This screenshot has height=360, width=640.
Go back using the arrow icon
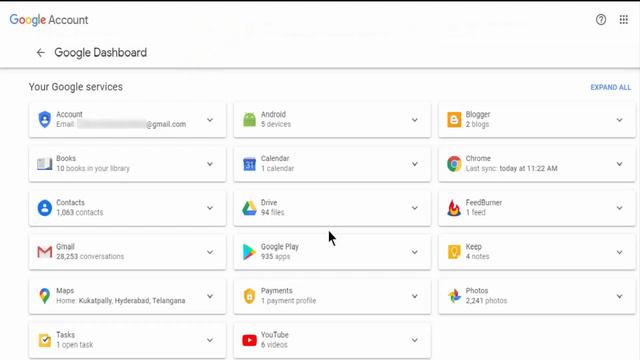pos(40,53)
